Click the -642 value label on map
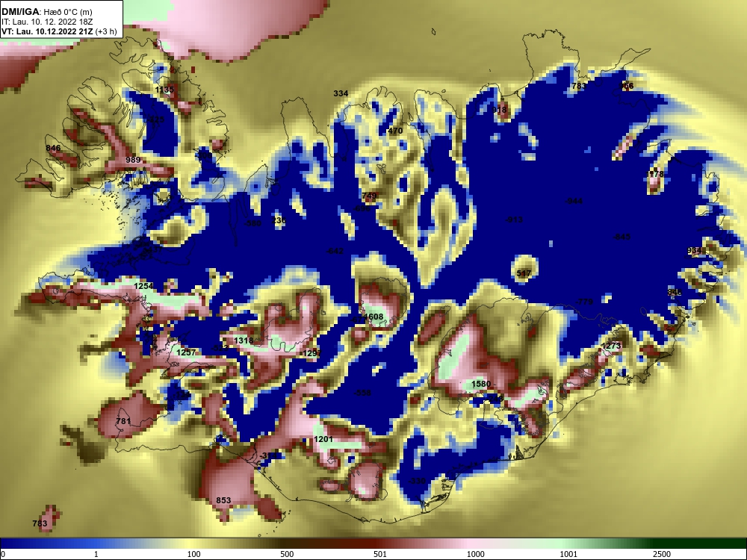This screenshot has height=560, width=747. click(334, 251)
